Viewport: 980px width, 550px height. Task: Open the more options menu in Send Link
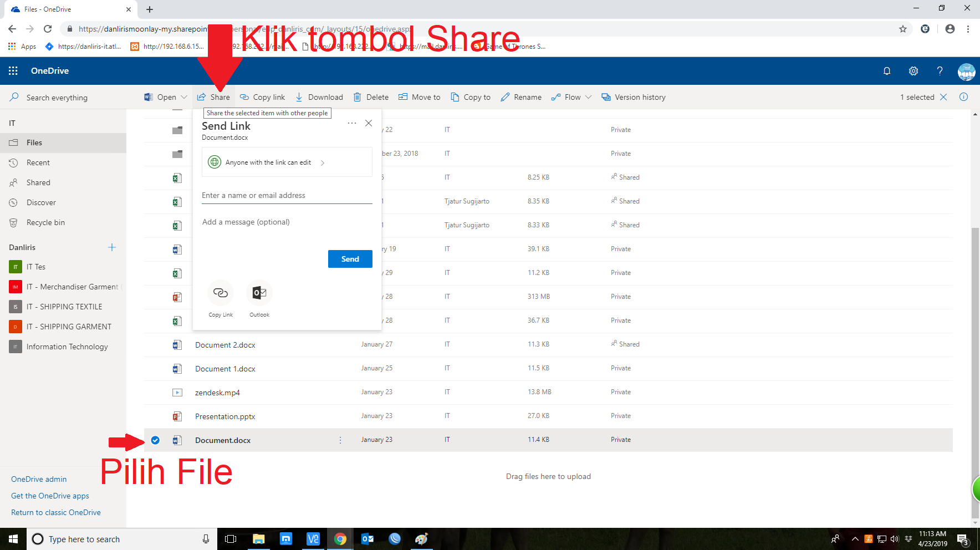click(x=352, y=123)
